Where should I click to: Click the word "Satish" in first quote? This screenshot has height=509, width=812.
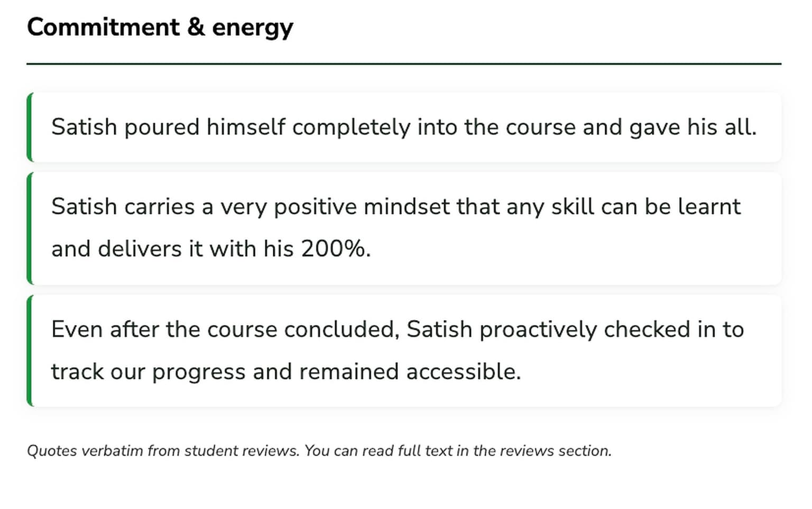[84, 128]
